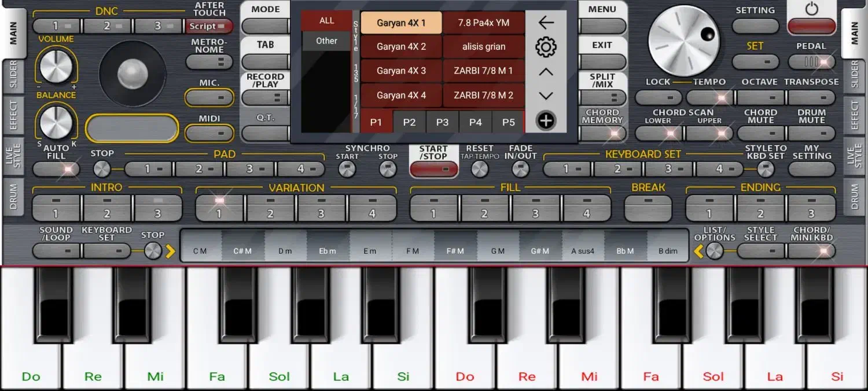
Task: Click the back arrow icon in display
Action: pos(546,23)
